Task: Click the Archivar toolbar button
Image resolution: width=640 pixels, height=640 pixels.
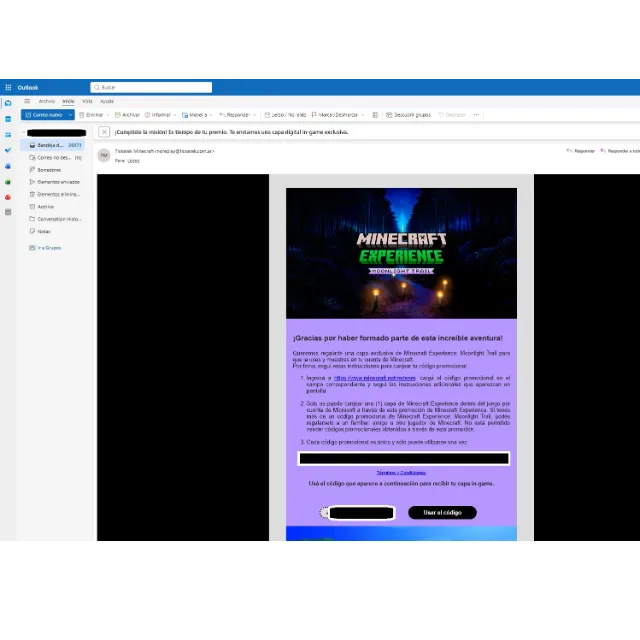Action: [x=127, y=115]
